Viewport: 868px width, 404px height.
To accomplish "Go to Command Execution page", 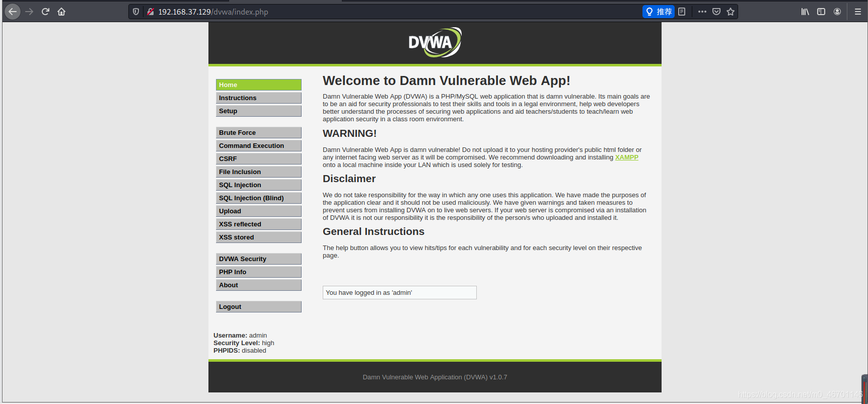I will (x=259, y=145).
